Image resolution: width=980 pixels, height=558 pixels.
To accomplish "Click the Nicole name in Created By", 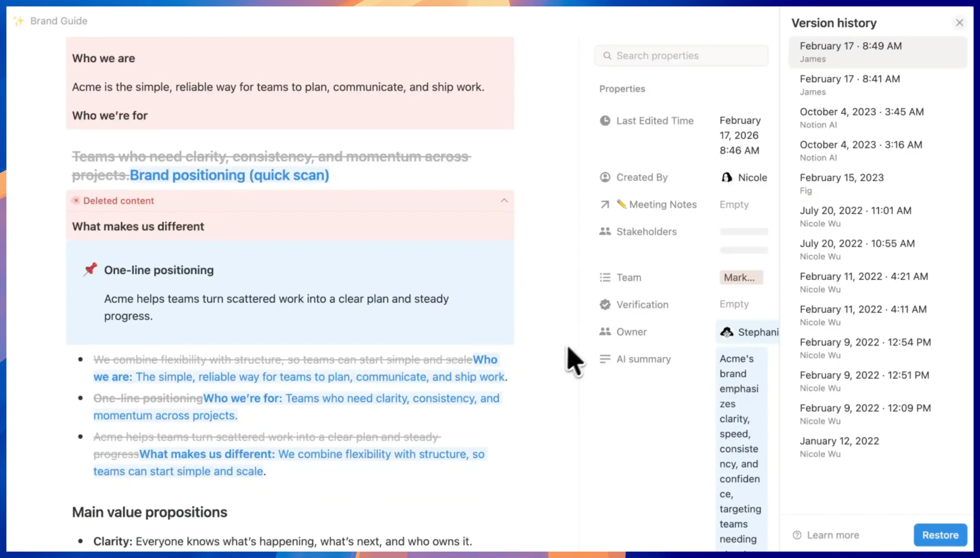I will [752, 178].
